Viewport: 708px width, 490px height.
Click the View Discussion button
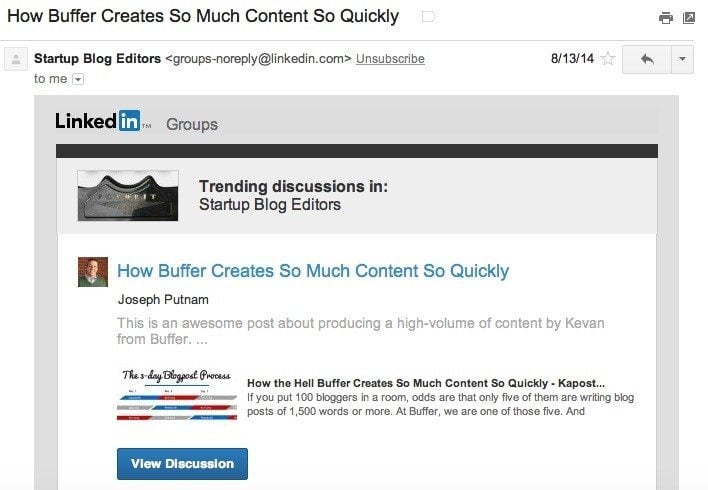pyautogui.click(x=182, y=464)
